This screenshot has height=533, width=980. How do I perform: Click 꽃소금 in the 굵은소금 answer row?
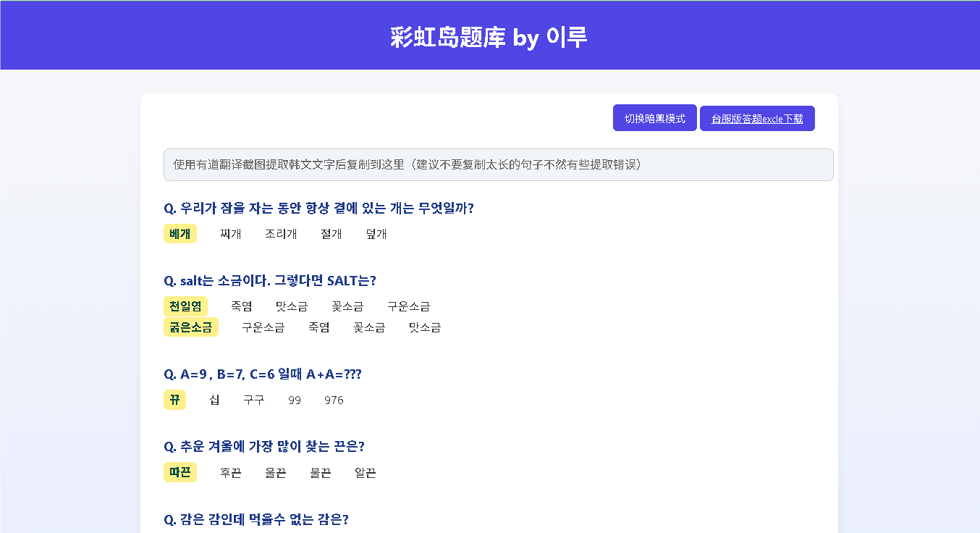click(369, 327)
